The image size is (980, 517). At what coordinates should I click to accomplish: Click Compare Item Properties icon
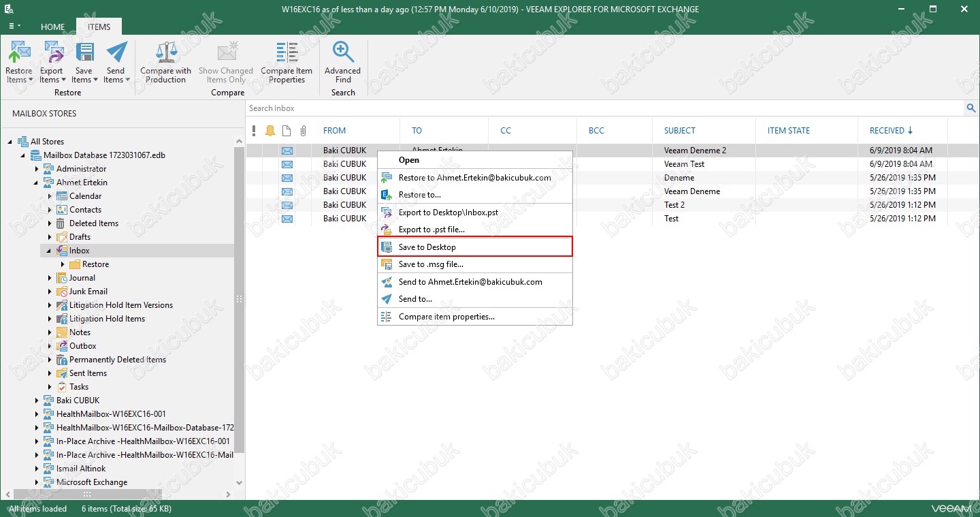[287, 52]
